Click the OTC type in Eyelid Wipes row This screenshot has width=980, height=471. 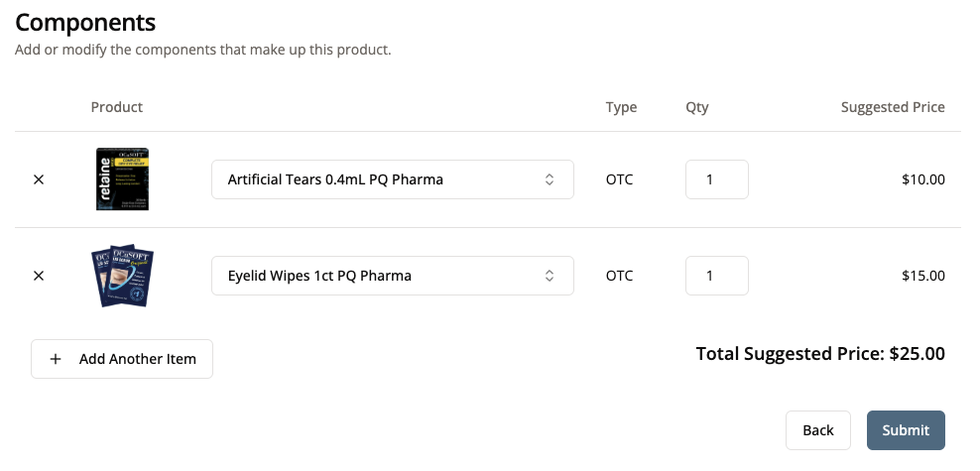[x=619, y=276]
